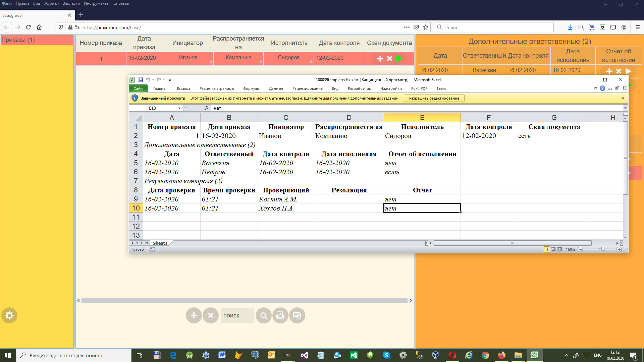This screenshot has height=362, width=644.
Task: Click the Разрешить редактирование button
Action: (434, 98)
